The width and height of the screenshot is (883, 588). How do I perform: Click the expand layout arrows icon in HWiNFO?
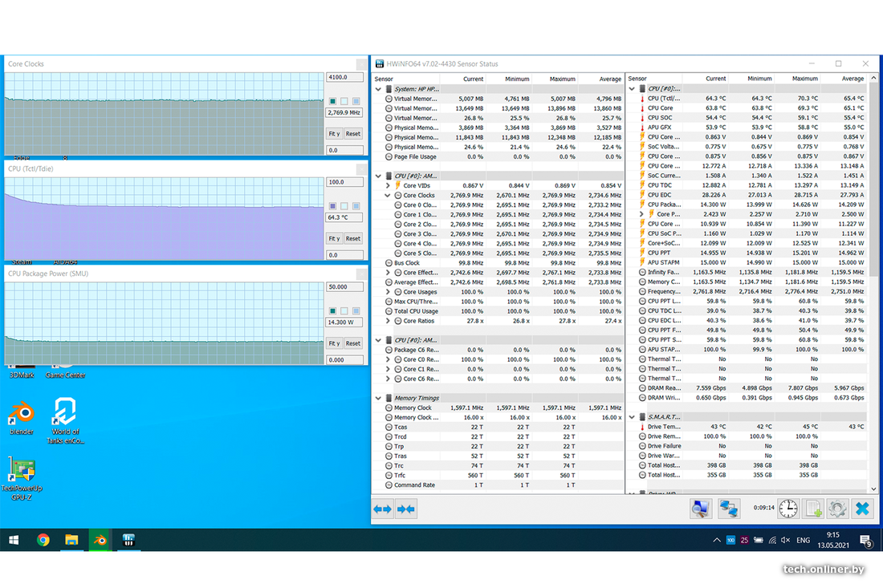coord(383,509)
